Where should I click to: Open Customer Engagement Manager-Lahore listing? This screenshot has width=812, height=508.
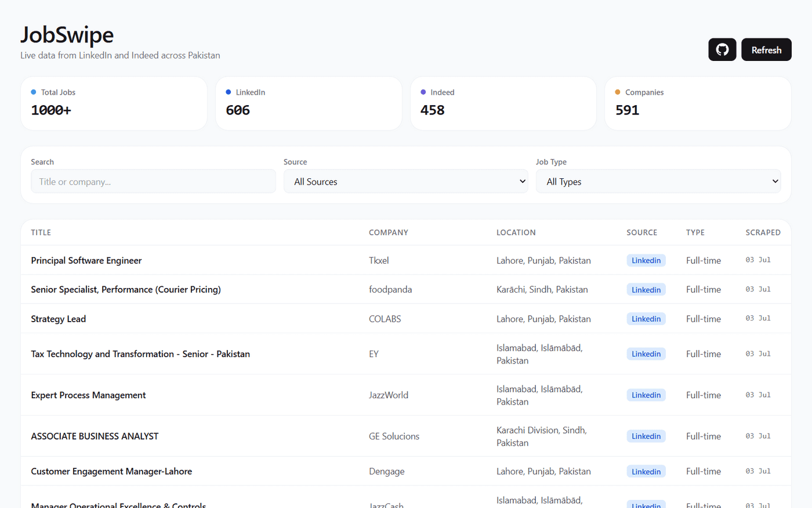tap(111, 471)
